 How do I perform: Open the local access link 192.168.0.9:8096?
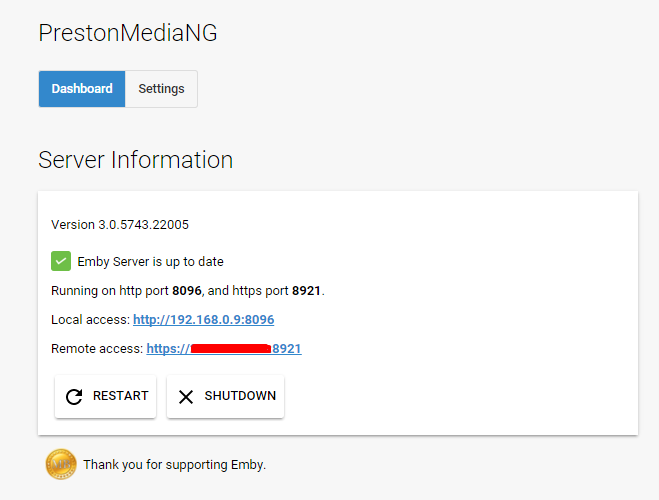(203, 320)
